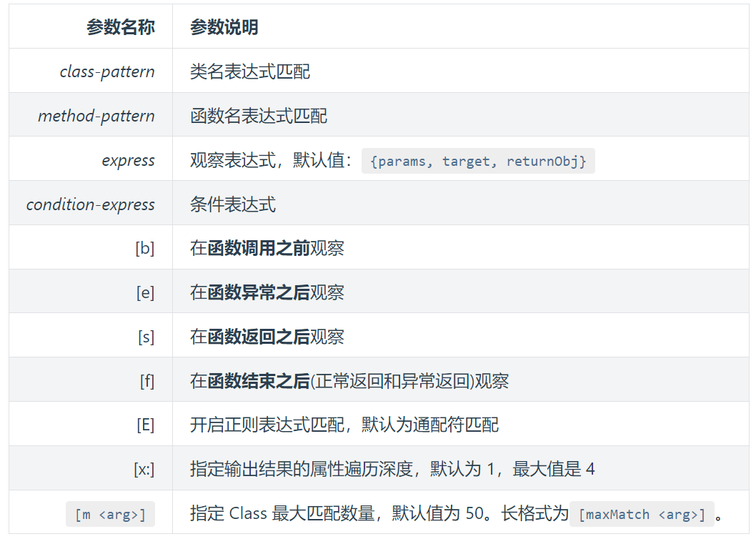Click the {params, target, returnObj} code snippet

[478, 161]
